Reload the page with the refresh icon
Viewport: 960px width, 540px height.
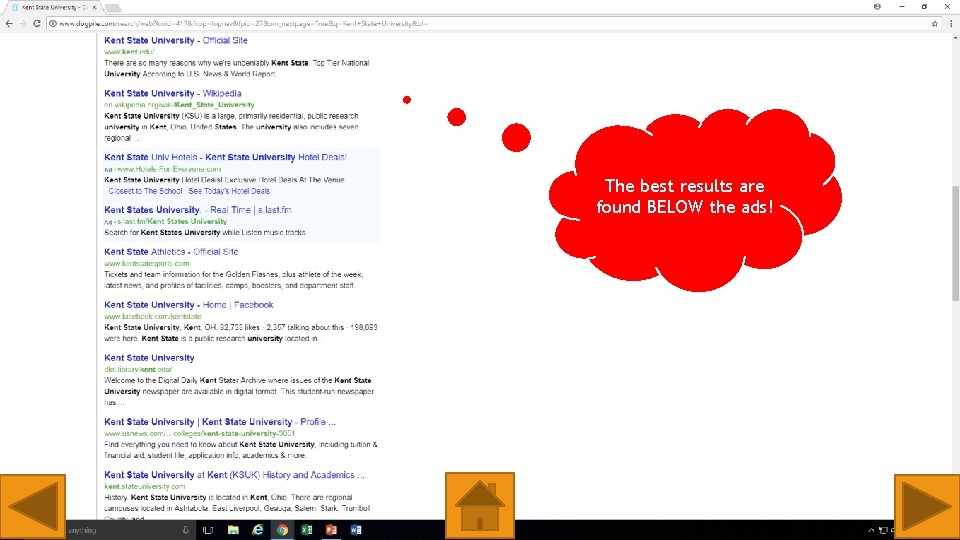(x=37, y=23)
